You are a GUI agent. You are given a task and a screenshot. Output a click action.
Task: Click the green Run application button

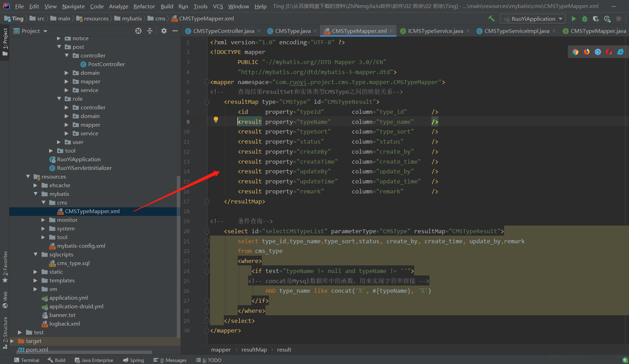point(574,19)
